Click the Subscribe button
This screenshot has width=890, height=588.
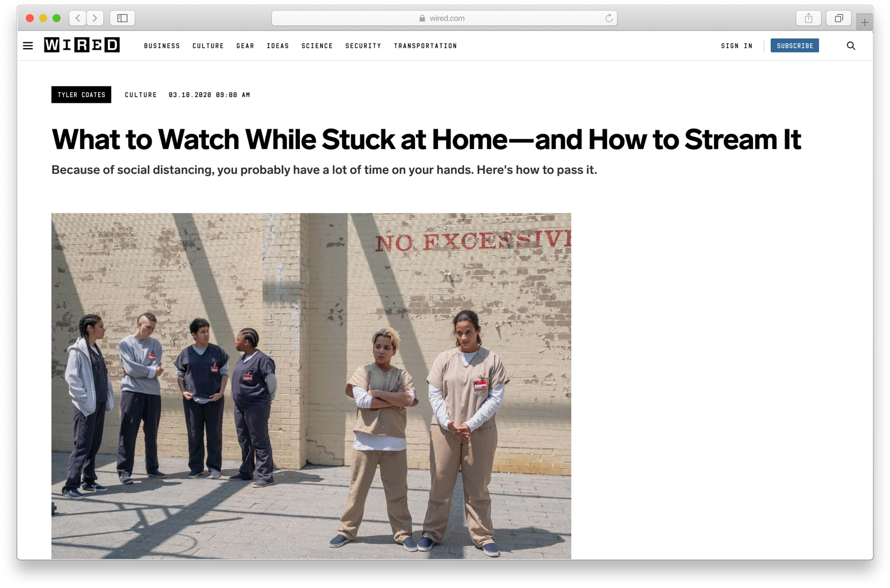click(x=795, y=46)
